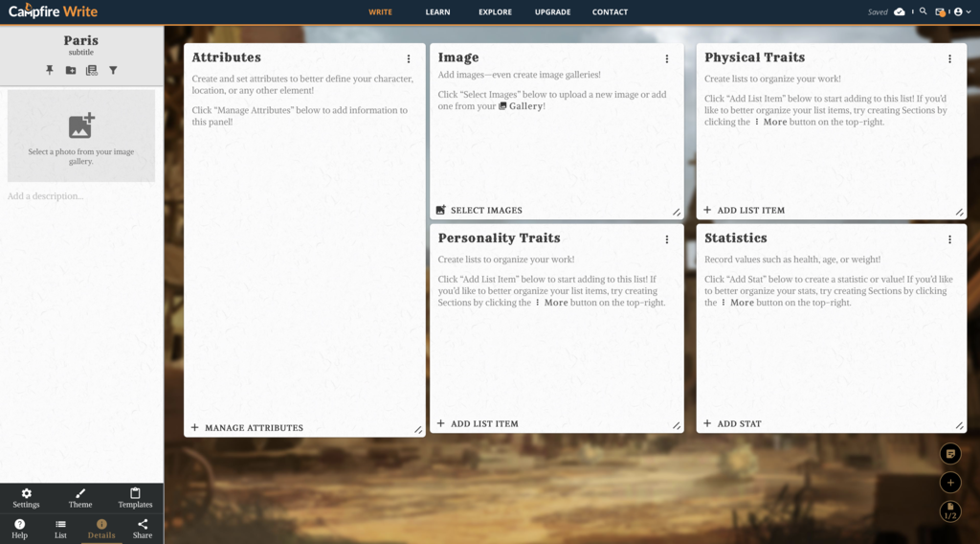Click the round plus add-panel button
980x544 pixels.
tap(949, 483)
